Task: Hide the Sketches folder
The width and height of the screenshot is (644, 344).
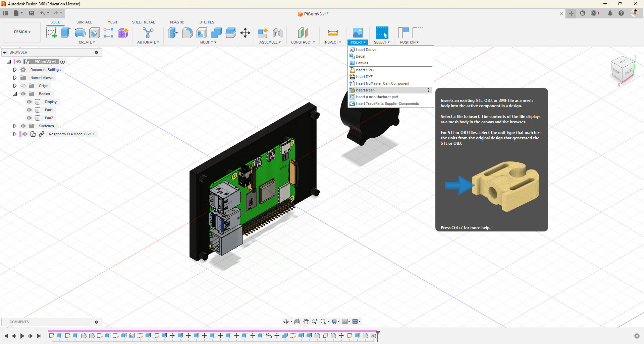Action: pos(23,126)
